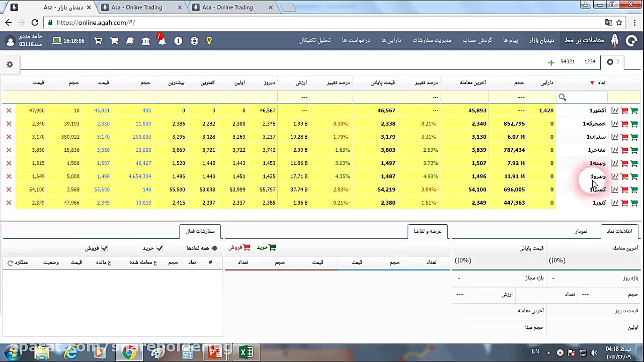Viewport: 644px width, 362px height.
Task: Click the symbol search field
Action: pyautogui.click(x=582, y=97)
